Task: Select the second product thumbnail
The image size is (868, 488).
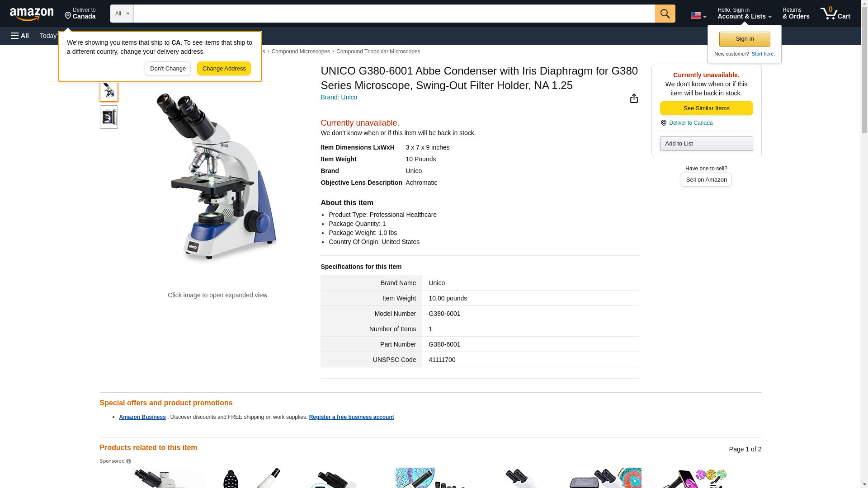Action: coord(109,117)
